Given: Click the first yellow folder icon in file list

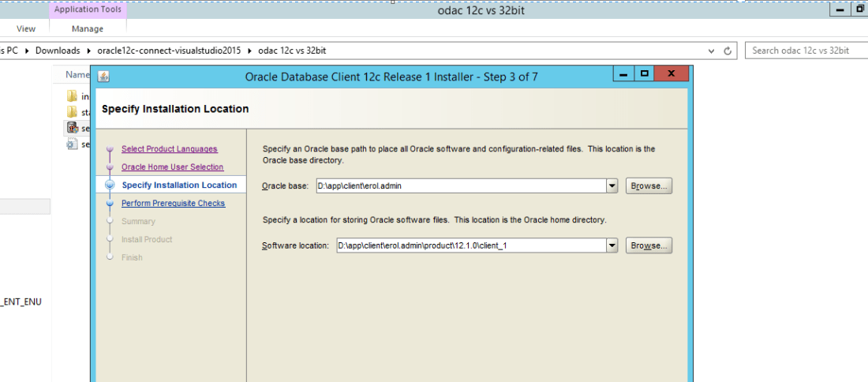Looking at the screenshot, I should tap(73, 96).
